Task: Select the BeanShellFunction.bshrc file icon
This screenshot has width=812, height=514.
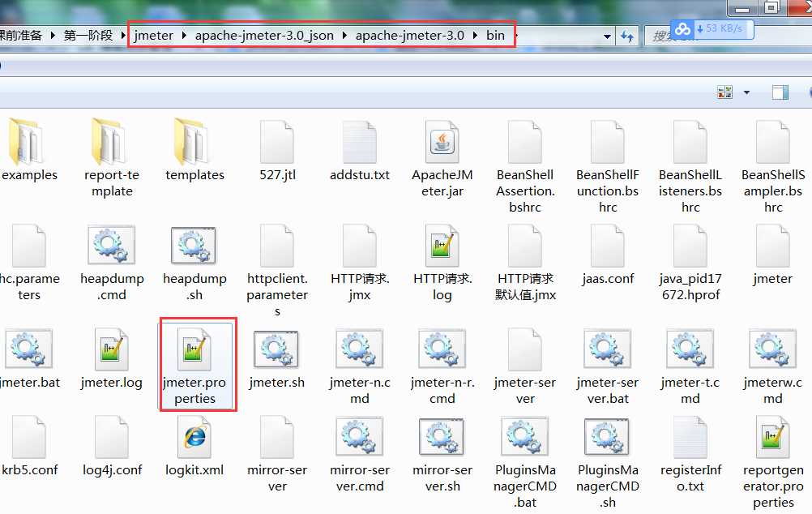Action: [608, 143]
